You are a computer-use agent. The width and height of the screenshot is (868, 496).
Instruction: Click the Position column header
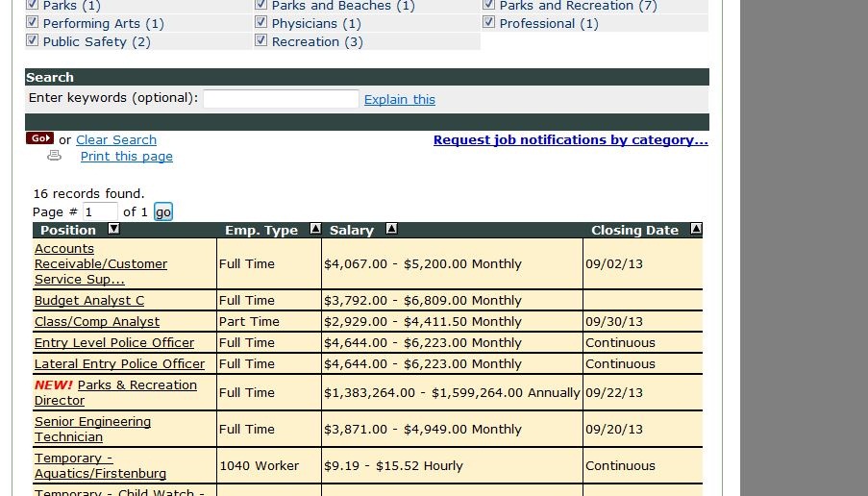click(68, 231)
